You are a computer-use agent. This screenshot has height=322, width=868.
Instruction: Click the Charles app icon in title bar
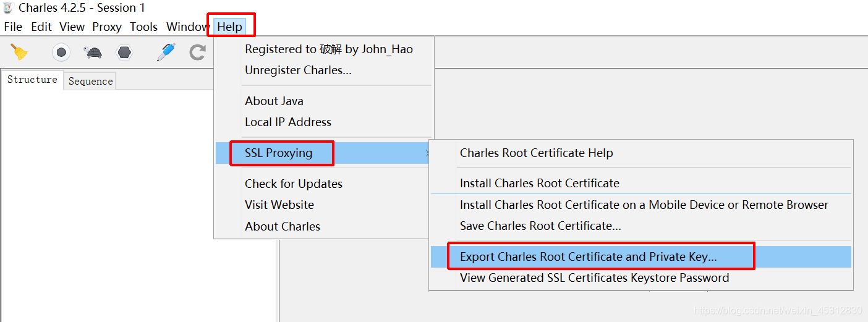pyautogui.click(x=8, y=8)
